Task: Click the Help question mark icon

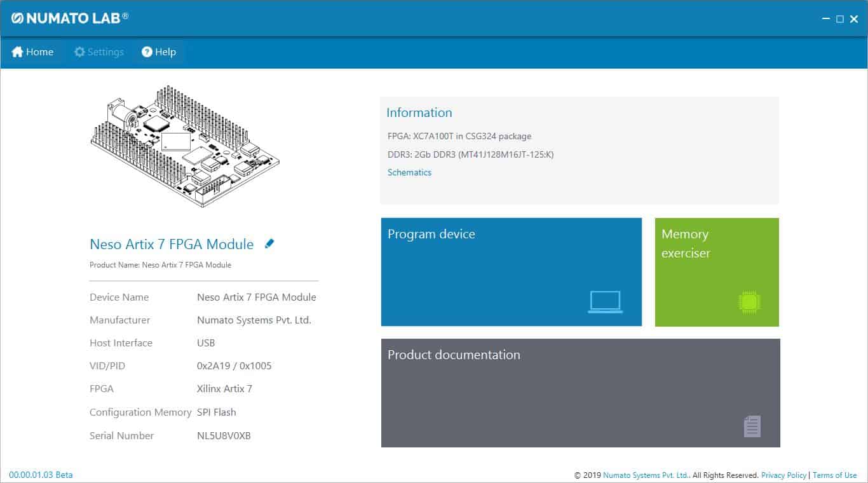Action: [x=147, y=52]
